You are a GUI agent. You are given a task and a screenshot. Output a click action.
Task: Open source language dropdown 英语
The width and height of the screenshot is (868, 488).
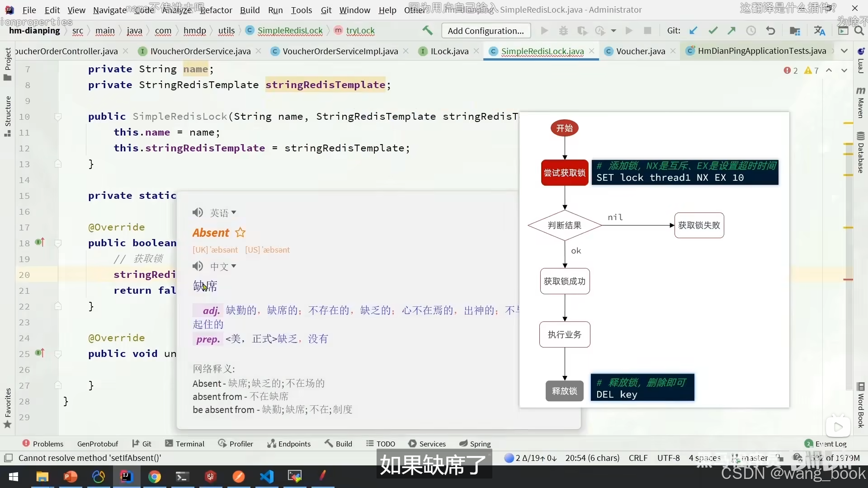[223, 213]
